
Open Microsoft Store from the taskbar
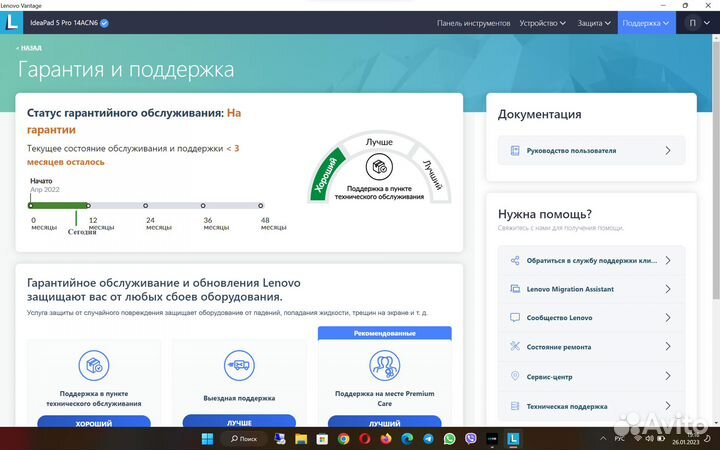[322, 439]
